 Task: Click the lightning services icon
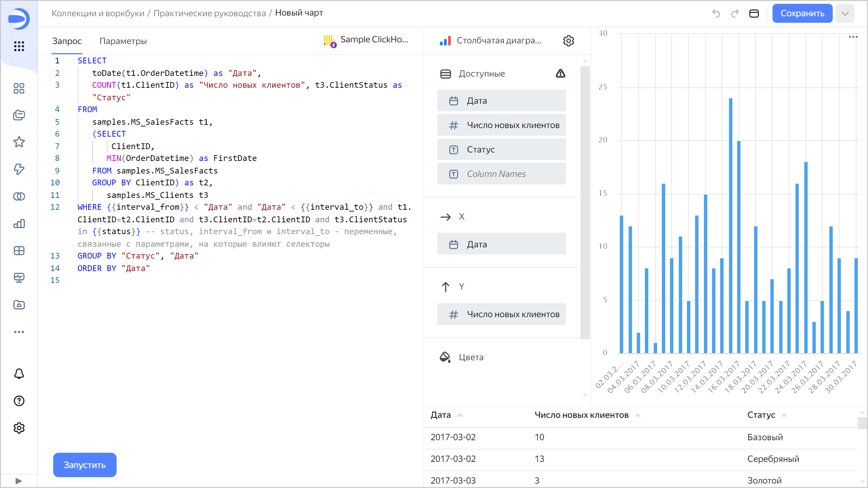pyautogui.click(x=19, y=169)
